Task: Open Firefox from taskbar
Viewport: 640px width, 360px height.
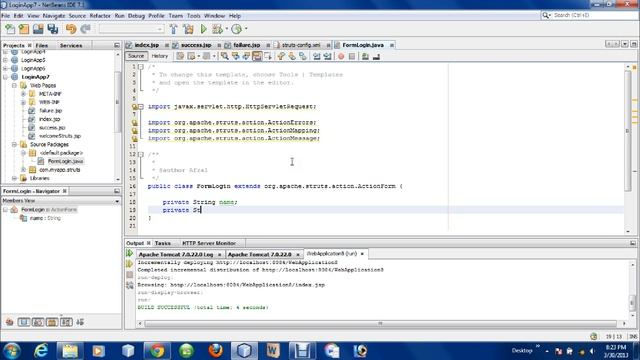Action: [215, 351]
